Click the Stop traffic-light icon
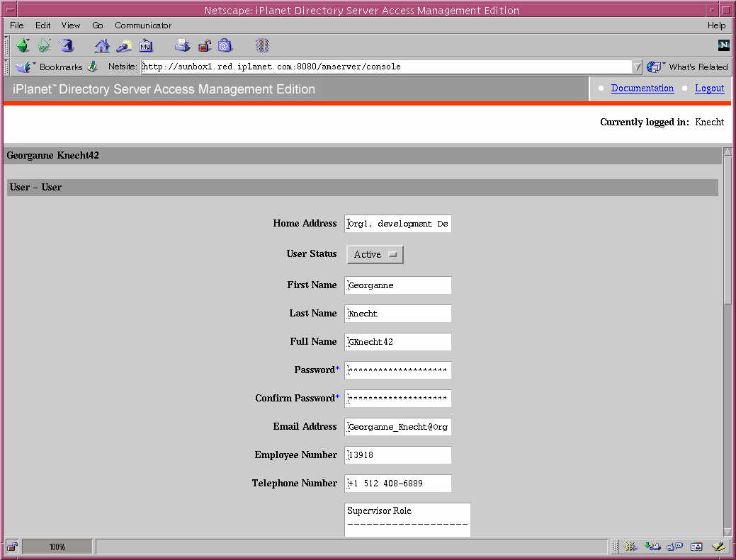The width and height of the screenshot is (736, 560). click(262, 45)
